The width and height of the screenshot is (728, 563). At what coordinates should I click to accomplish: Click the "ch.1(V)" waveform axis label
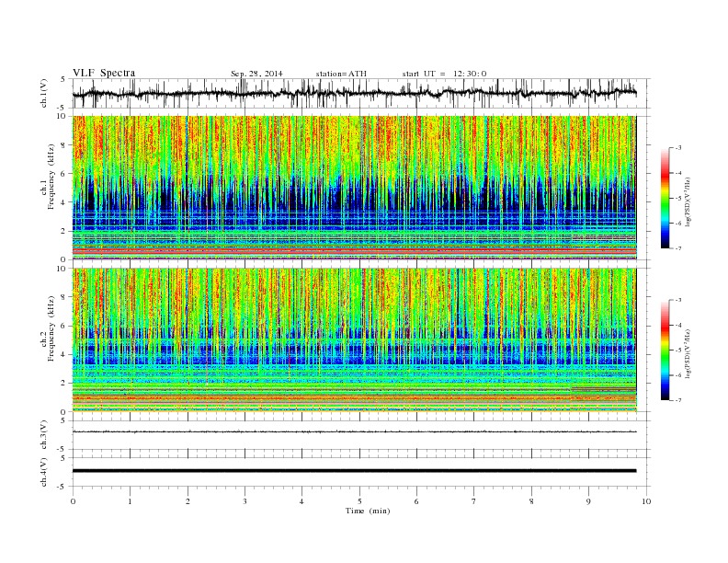(44, 93)
